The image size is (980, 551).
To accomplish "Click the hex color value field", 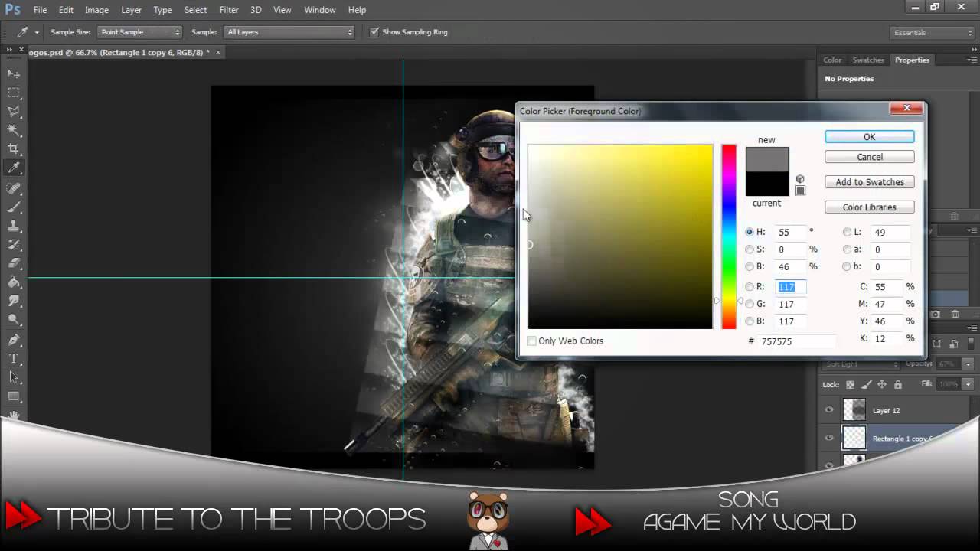I will [795, 341].
